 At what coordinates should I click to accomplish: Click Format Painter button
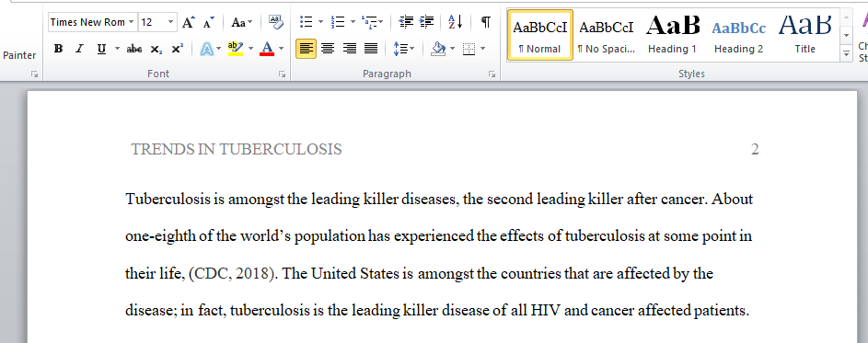19,55
